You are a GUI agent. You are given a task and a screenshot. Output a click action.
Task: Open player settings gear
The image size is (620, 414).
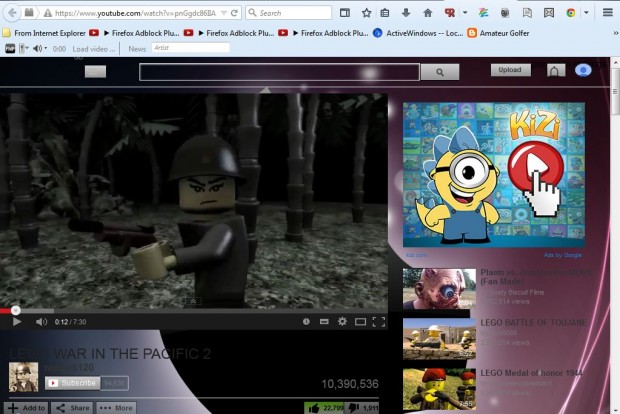point(342,321)
